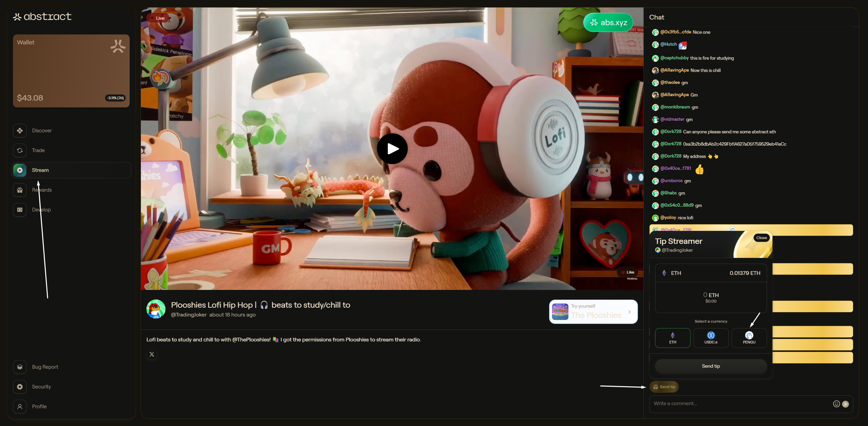The height and width of the screenshot is (426, 868).
Task: Select ETH as tip currency
Action: pos(672,338)
